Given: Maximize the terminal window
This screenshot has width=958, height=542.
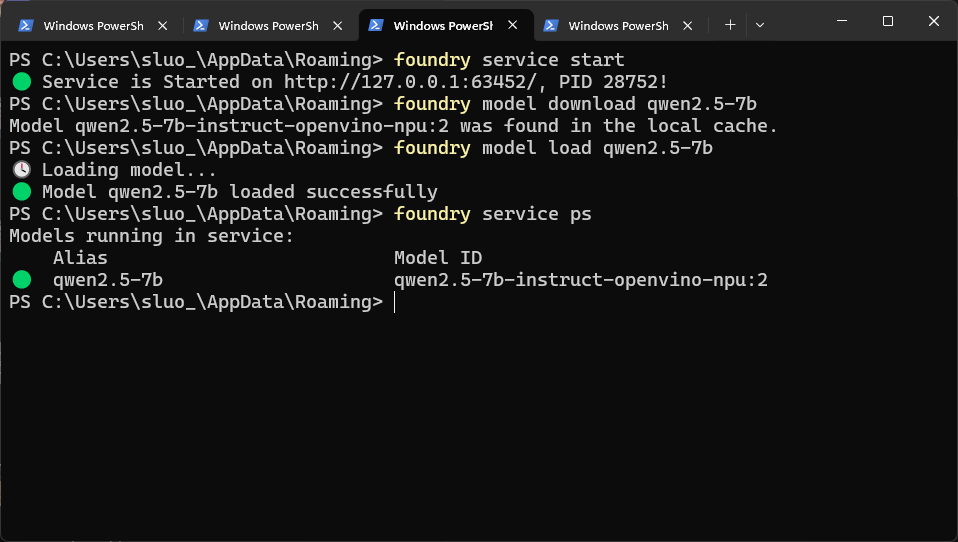Looking at the screenshot, I should (x=888, y=21).
